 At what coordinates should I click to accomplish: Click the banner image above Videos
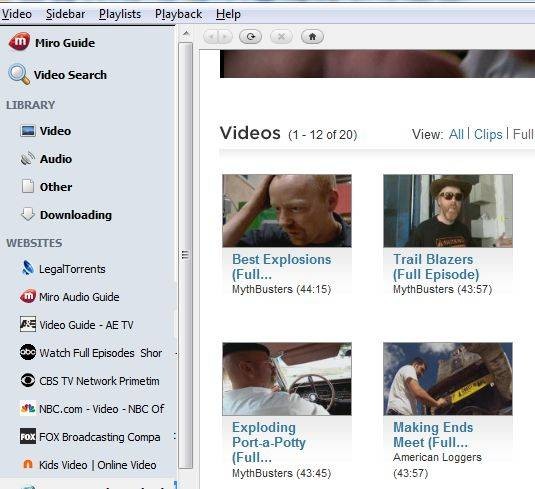(x=377, y=64)
